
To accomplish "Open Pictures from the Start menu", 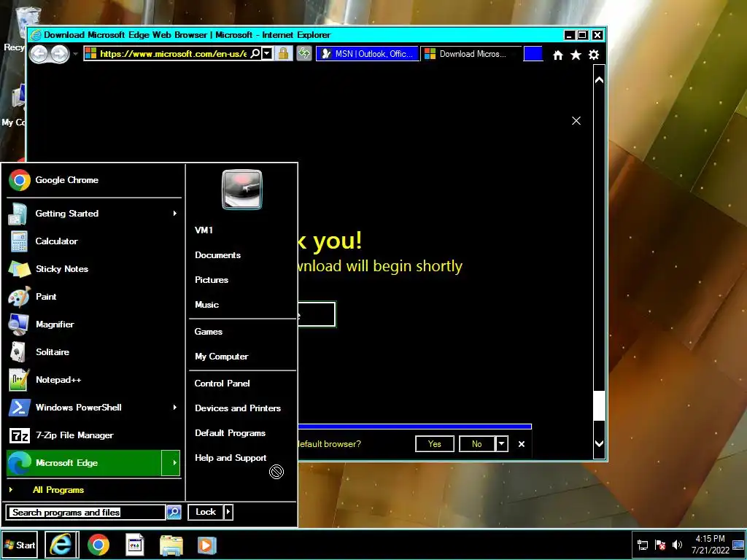I will click(212, 279).
